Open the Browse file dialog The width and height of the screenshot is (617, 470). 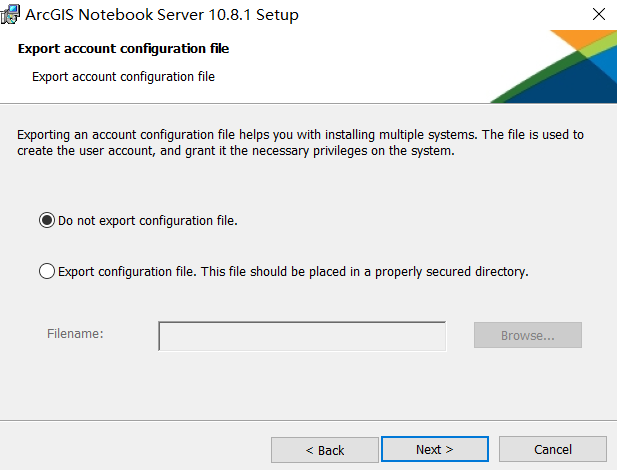[x=528, y=335]
